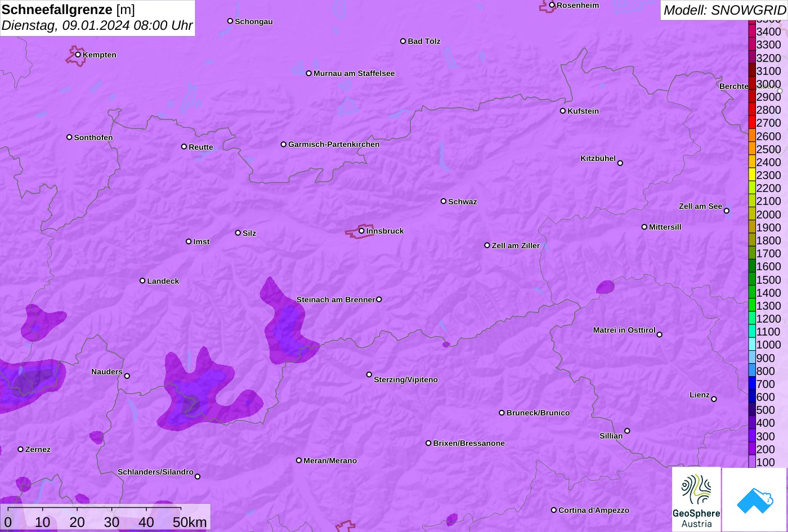
Task: Click the Sillian label
Action: pyautogui.click(x=611, y=436)
